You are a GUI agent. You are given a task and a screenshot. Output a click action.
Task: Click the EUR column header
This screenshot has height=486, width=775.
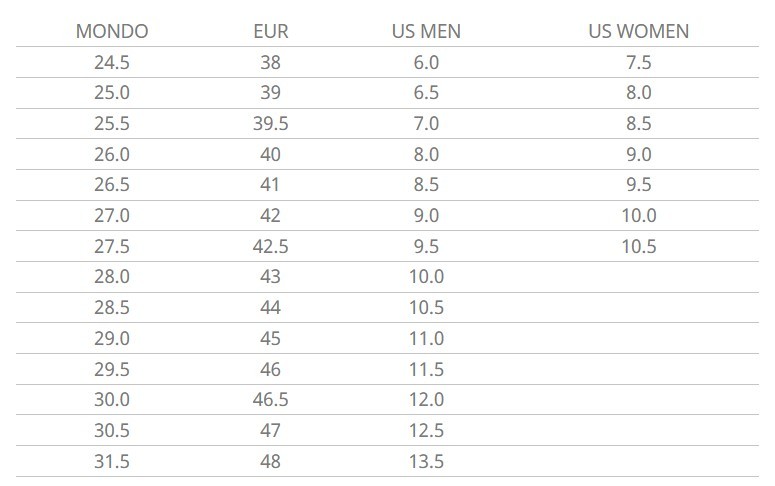[270, 31]
